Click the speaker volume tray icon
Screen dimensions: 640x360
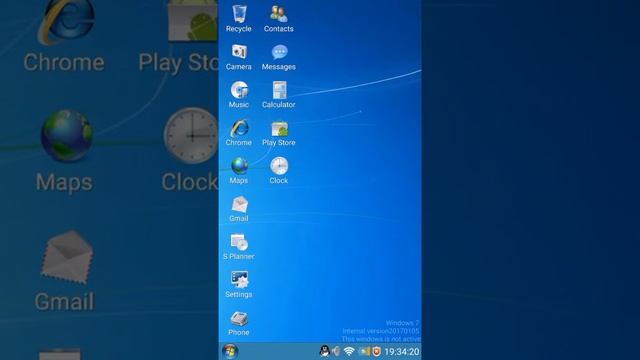coord(336,351)
